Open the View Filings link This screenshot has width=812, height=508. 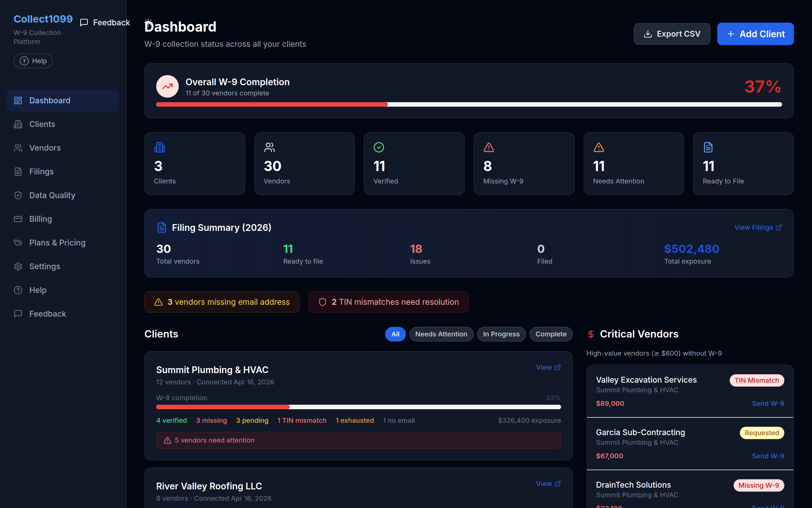758,227
